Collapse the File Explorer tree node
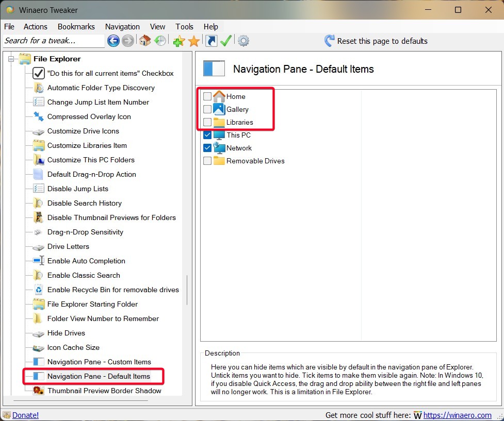This screenshot has width=504, height=421. click(x=11, y=59)
